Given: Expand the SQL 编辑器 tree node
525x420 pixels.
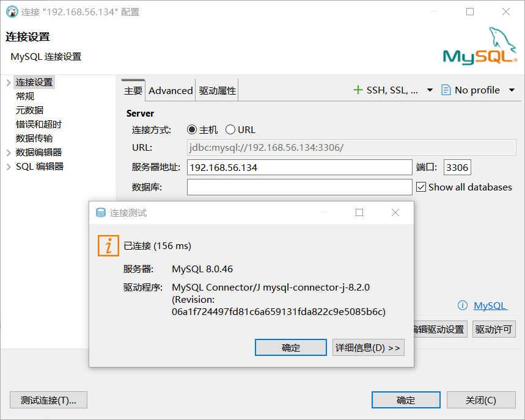Looking at the screenshot, I should 9,167.
